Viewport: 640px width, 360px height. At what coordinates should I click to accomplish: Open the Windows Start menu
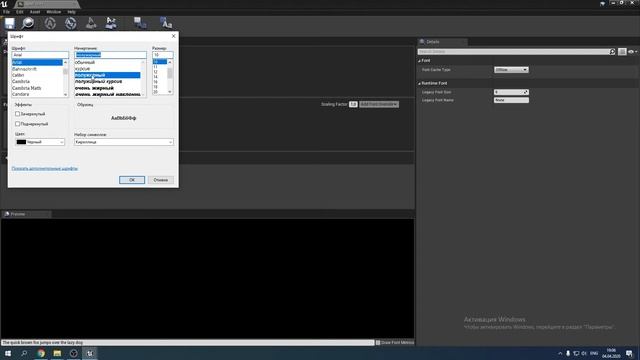tap(8, 353)
